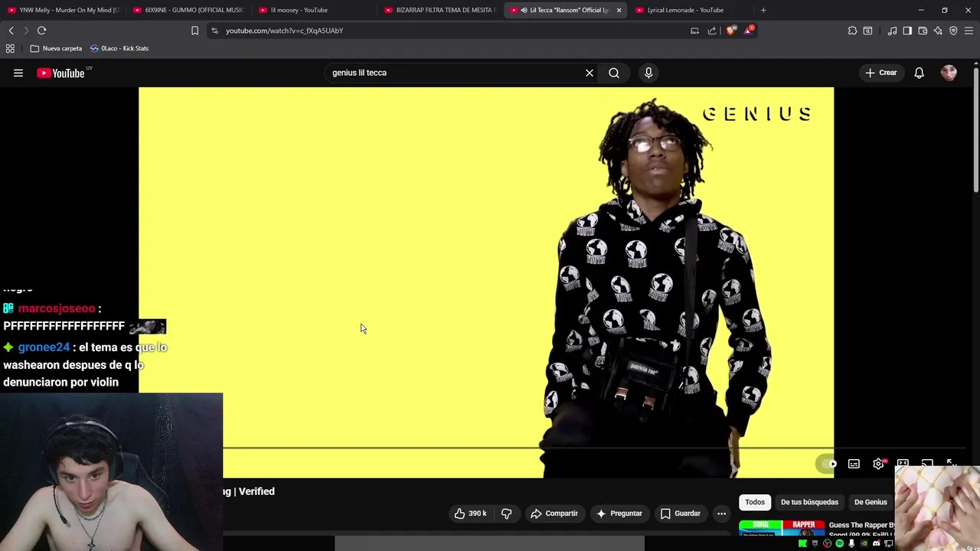Toggle the autoplay switch in player
Viewport: 980px width, 551px height.
(828, 464)
